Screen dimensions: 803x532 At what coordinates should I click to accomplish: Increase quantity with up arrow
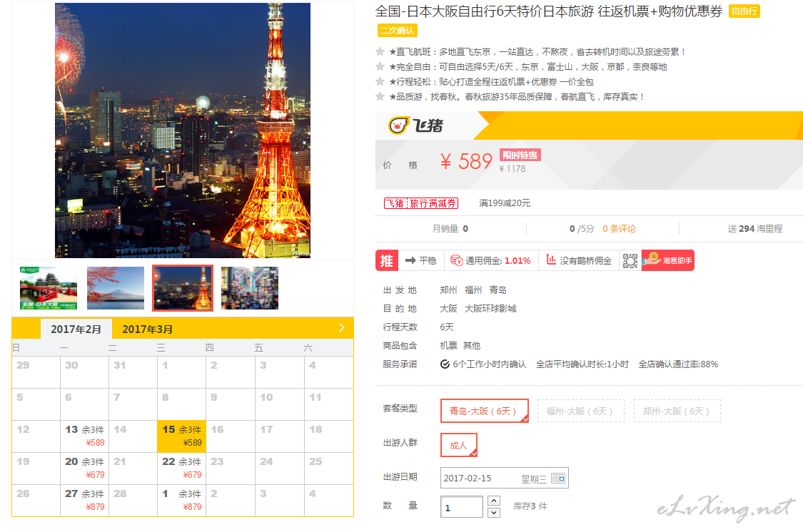click(494, 501)
